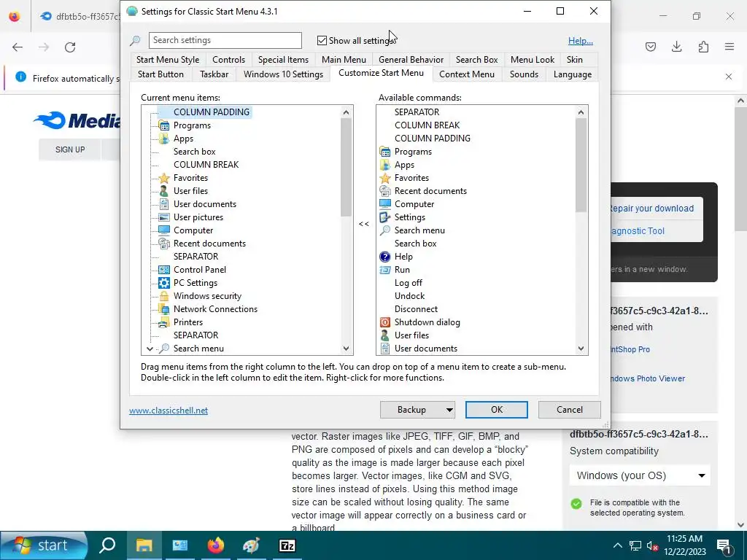Open the Action Center notifications icon
This screenshot has width=747, height=560.
point(724,545)
